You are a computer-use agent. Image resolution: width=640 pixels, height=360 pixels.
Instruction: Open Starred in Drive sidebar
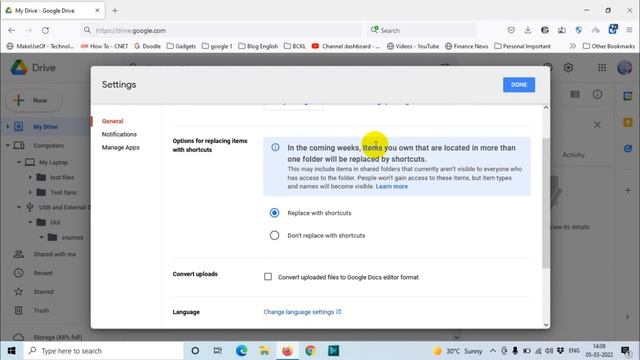click(43, 291)
